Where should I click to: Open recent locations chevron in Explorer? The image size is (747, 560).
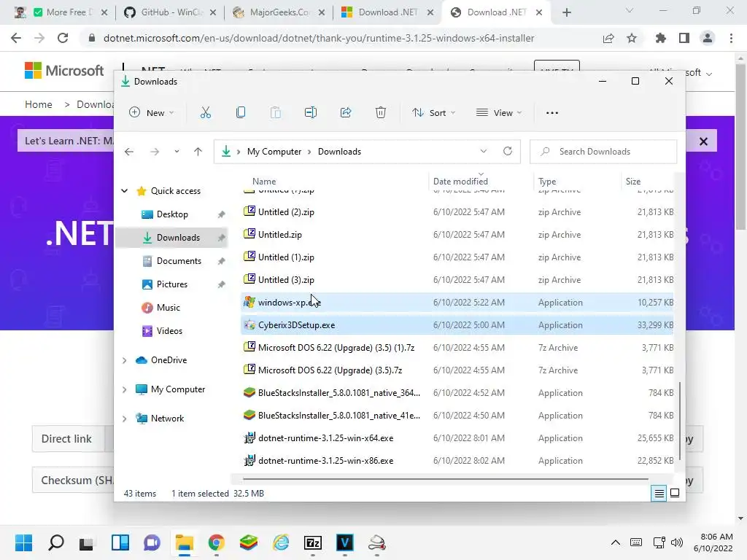click(177, 152)
